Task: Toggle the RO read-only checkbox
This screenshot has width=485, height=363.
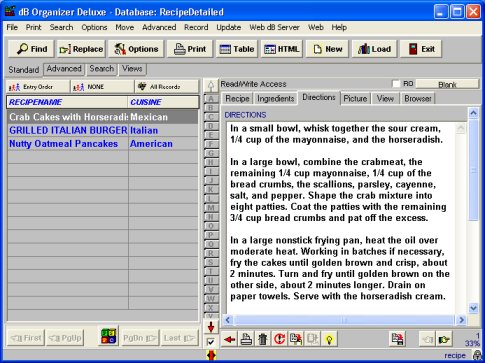Action: coord(396,84)
